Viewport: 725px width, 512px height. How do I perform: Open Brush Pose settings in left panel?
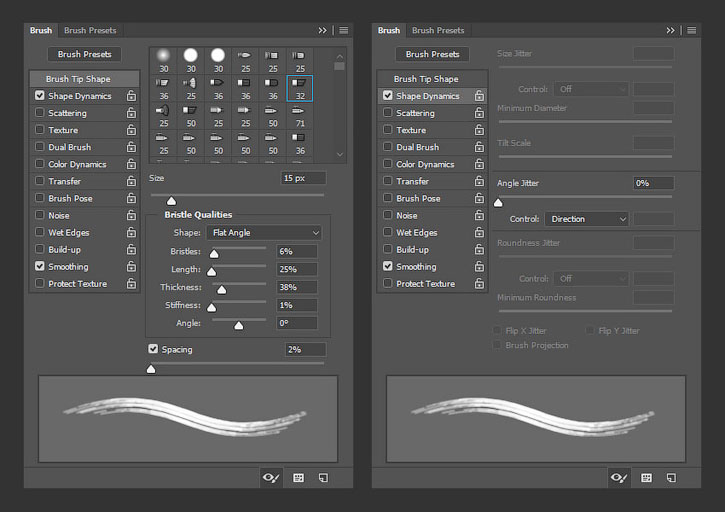point(70,198)
